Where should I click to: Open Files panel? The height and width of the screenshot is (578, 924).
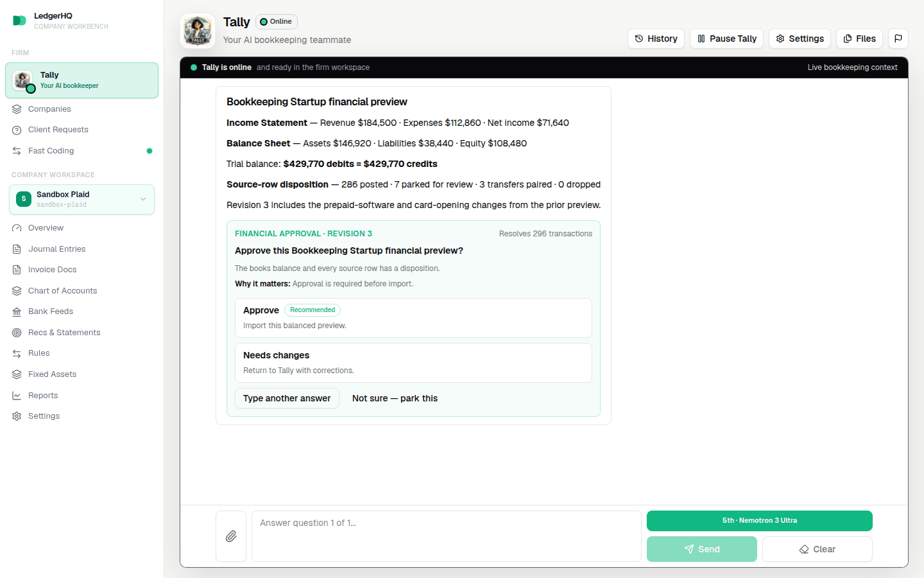(x=859, y=39)
